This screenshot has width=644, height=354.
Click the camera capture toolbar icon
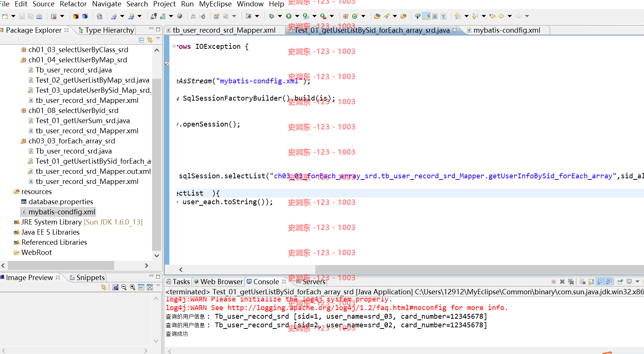pos(248,16)
